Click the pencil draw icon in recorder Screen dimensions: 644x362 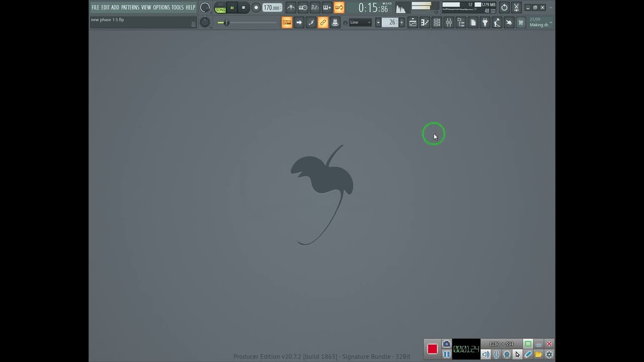point(528,354)
